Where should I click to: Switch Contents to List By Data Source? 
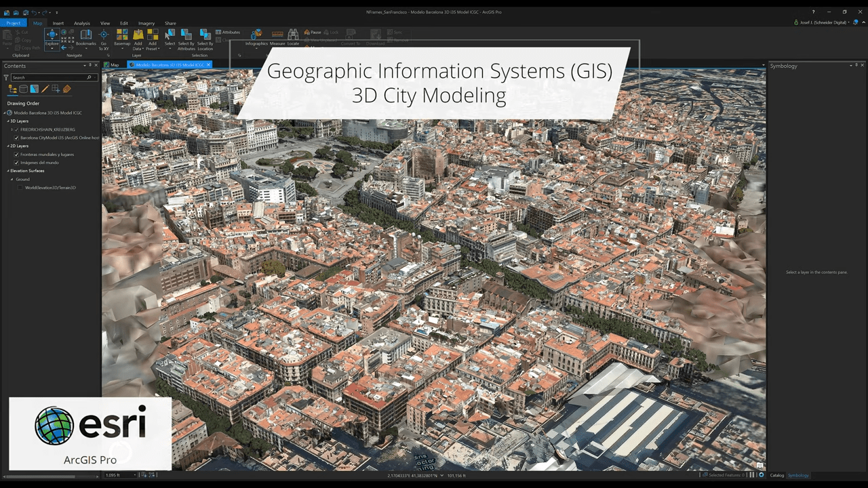click(x=23, y=89)
